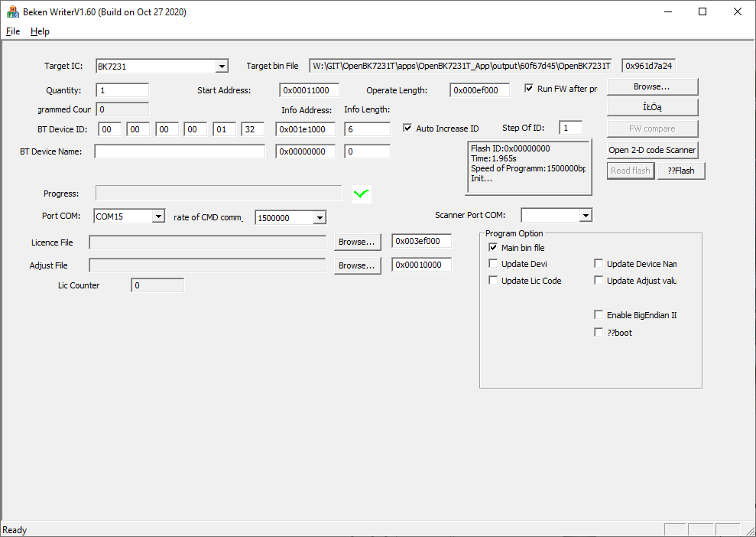This screenshot has width=756, height=537.
Task: Click the Operate Length field
Action: [480, 90]
